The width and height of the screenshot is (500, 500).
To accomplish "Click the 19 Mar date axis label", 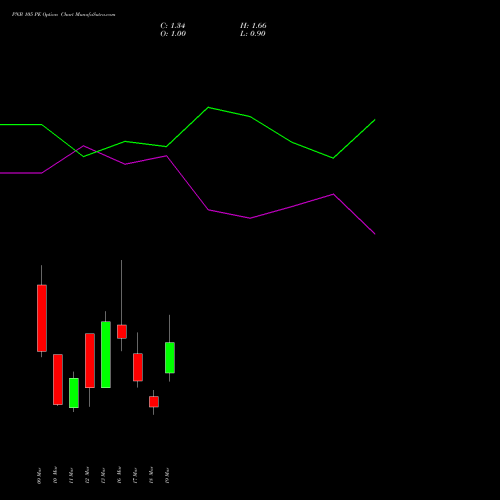I will (x=167, y=476).
